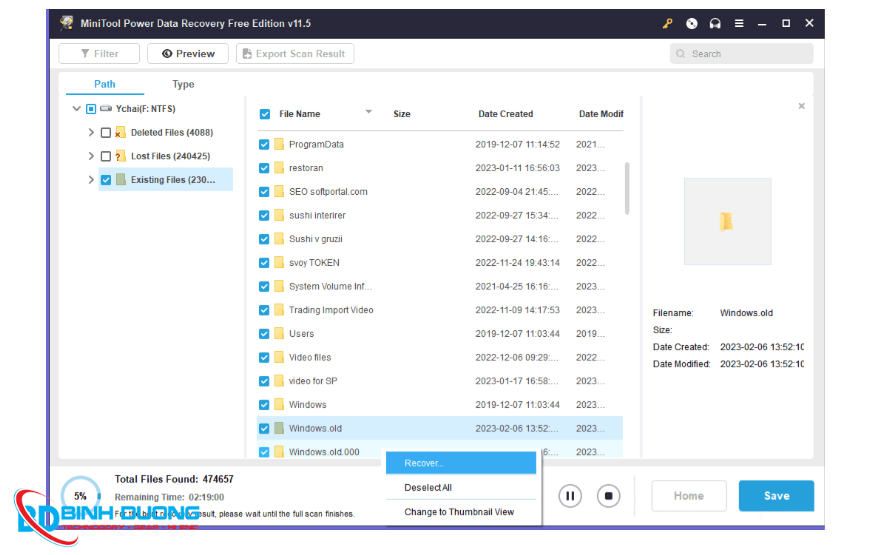Screen dimensions: 870x555
Task: Click the folder preview thumbnail
Action: click(727, 221)
